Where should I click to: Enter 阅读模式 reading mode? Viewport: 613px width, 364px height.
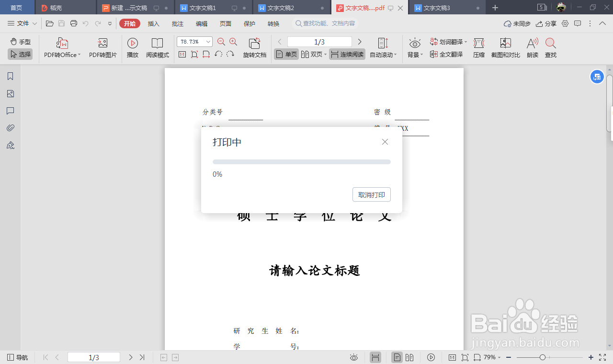point(158,47)
